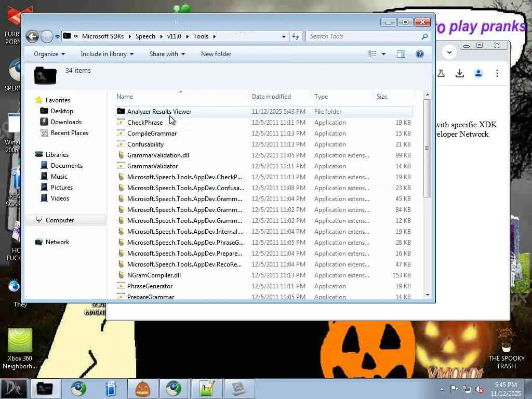The image size is (532, 399).
Task: Toggle the preview pane icon
Action: point(401,54)
